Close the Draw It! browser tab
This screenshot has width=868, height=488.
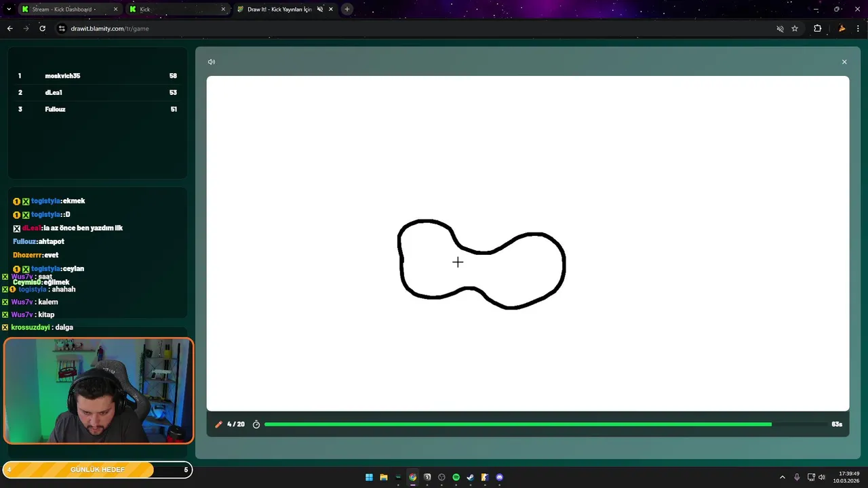coord(331,9)
